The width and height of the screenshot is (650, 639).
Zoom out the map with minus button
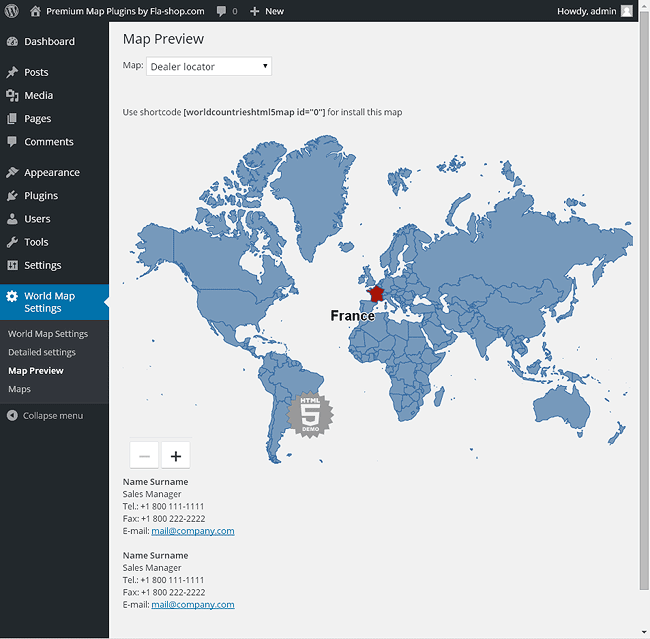click(x=144, y=456)
